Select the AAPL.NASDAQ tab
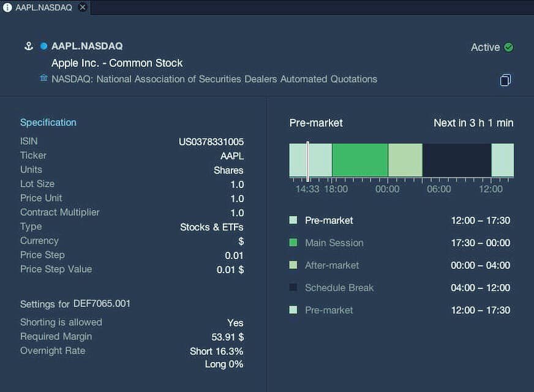The height and width of the screenshot is (392, 534). point(45,7)
